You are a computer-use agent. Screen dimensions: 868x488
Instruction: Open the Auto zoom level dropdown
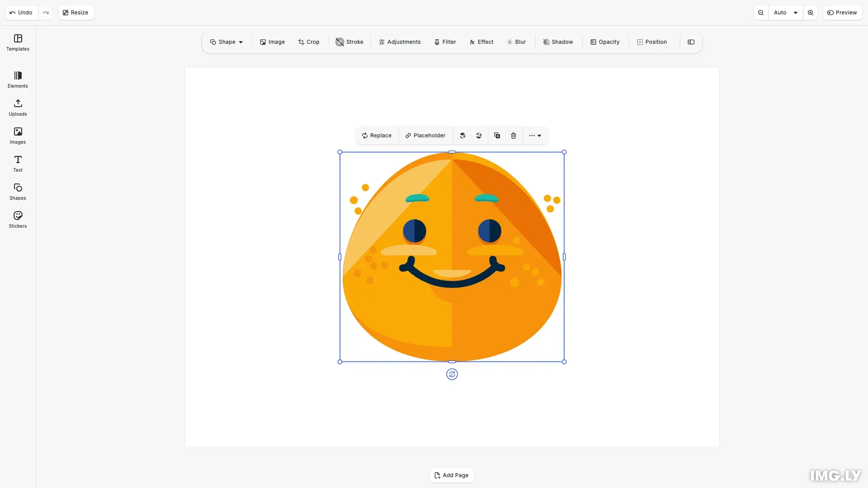click(785, 12)
